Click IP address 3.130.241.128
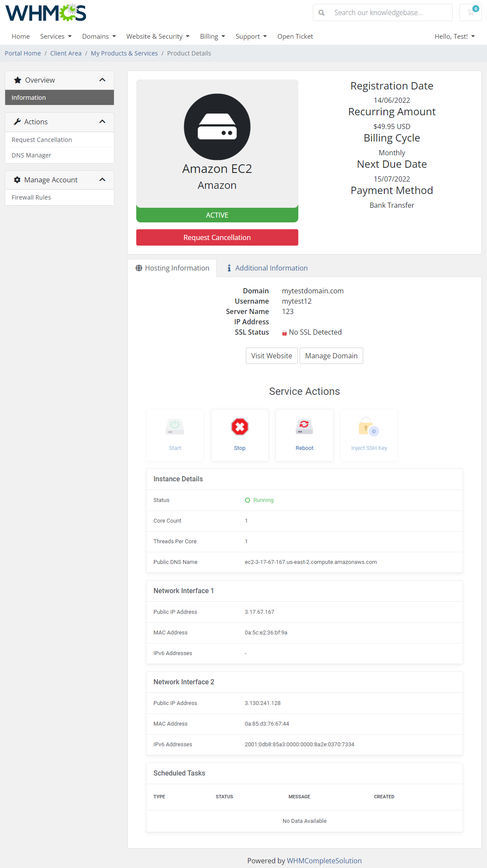The image size is (487, 868). tap(262, 703)
